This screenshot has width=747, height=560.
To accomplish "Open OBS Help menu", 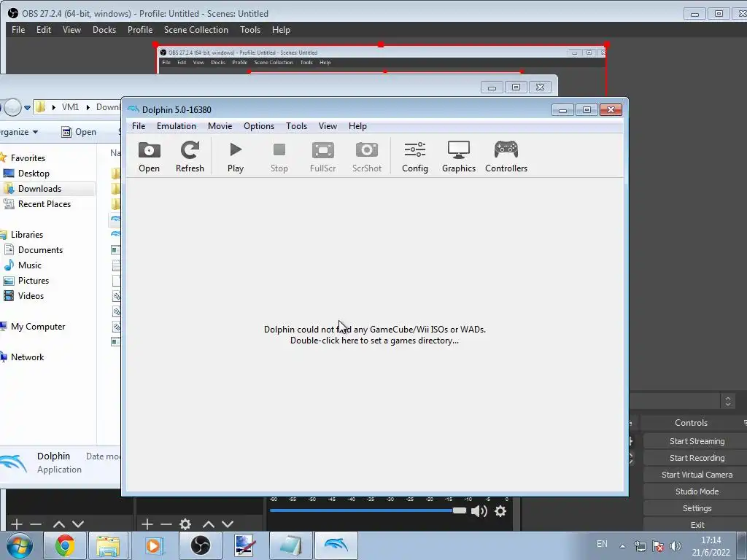I will point(281,29).
